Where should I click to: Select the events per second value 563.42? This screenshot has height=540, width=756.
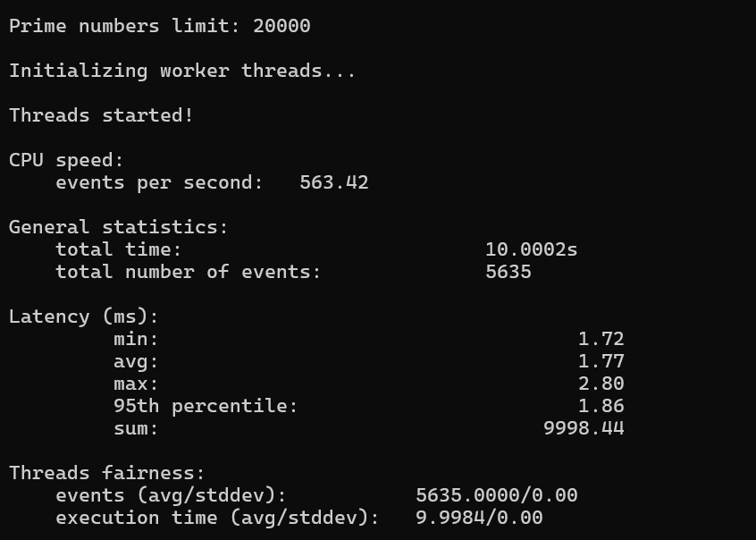pos(334,182)
